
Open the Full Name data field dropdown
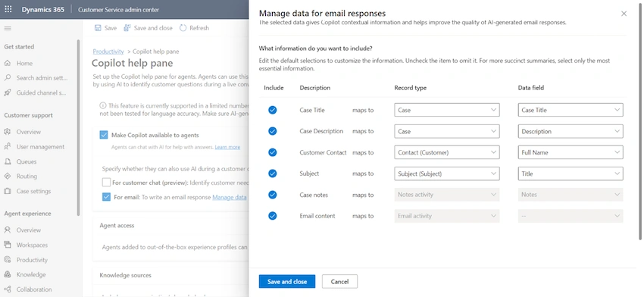pyautogui.click(x=571, y=152)
